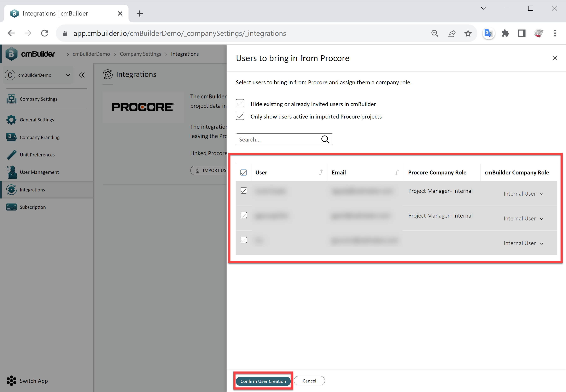
Task: Click the cmBuilder logo icon
Action: 11,54
